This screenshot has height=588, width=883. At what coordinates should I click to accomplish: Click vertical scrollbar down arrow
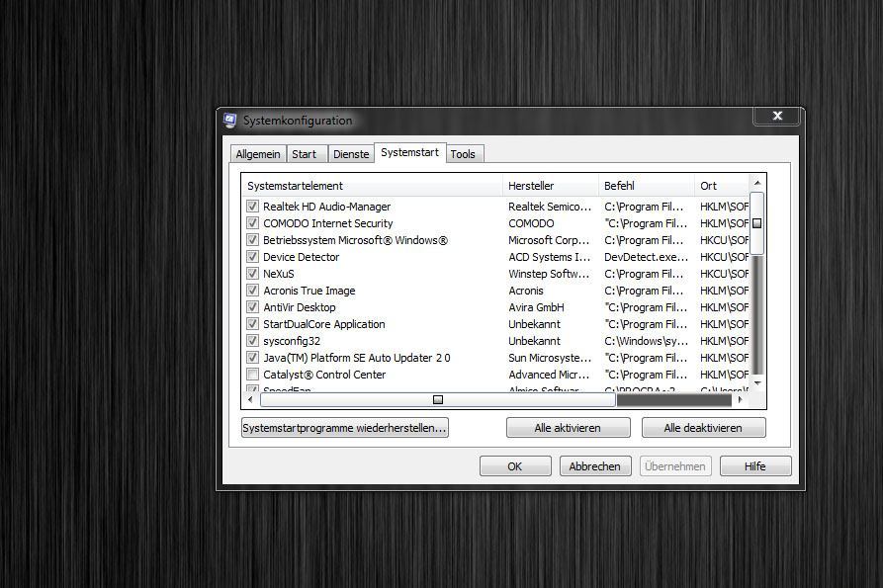click(757, 383)
